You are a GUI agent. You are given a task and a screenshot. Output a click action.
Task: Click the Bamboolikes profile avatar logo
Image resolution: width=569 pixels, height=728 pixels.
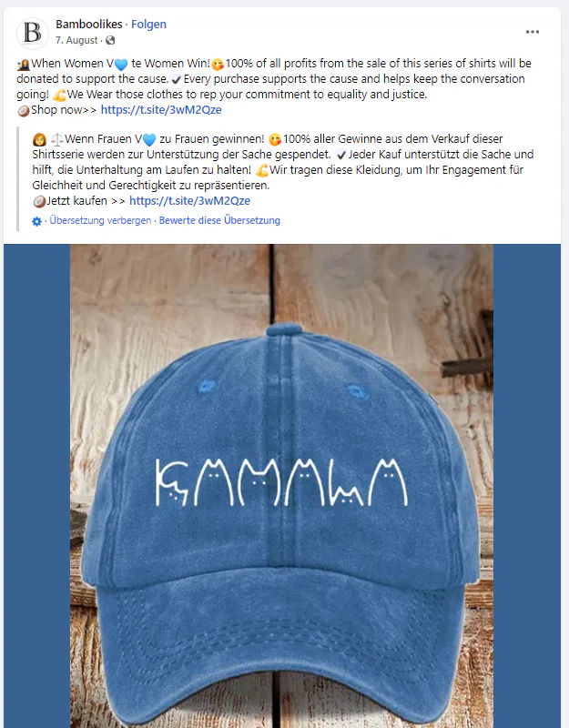pyautogui.click(x=33, y=33)
